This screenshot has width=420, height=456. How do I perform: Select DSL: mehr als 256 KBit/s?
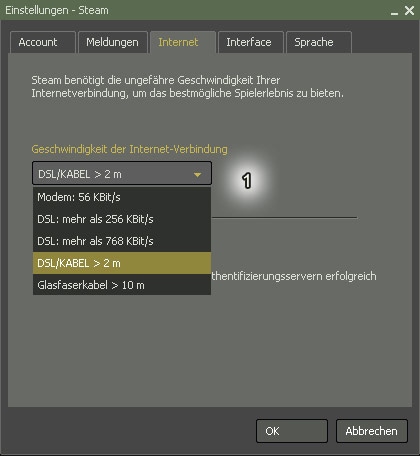click(122, 219)
